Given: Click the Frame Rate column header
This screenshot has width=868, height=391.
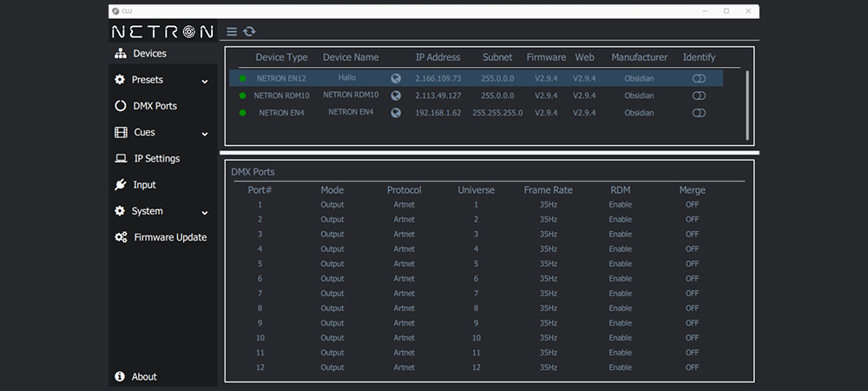Looking at the screenshot, I should 548,190.
